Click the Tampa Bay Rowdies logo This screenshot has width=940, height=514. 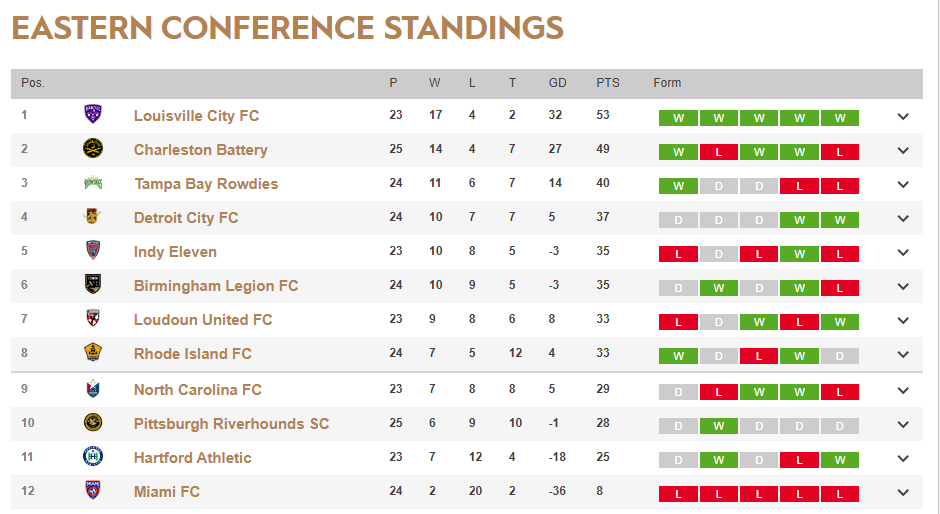coord(93,183)
